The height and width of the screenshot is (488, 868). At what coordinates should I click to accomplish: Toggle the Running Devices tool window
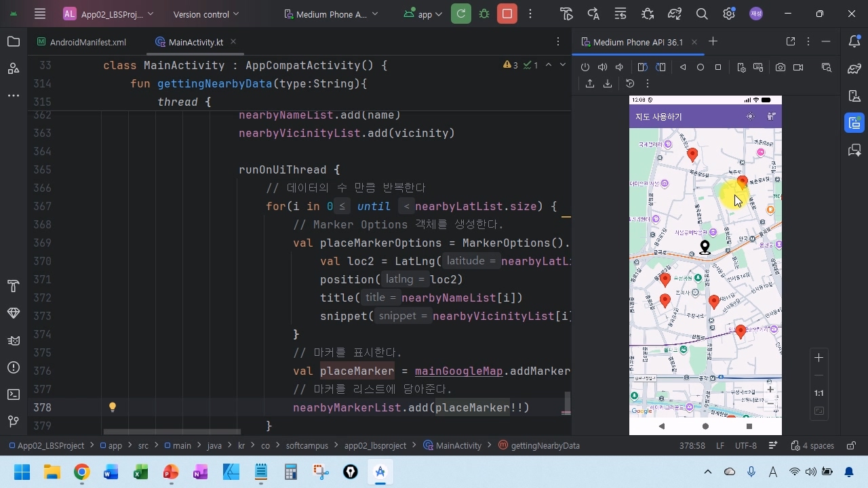(854, 123)
